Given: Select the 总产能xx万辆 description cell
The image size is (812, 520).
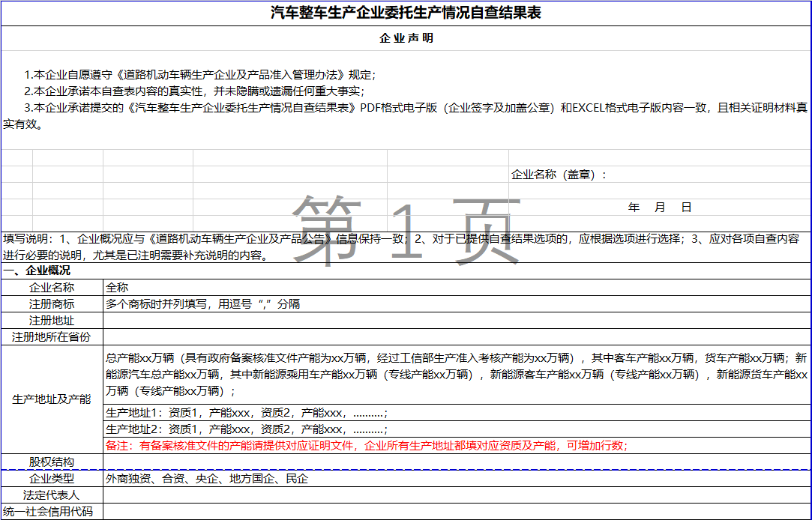Looking at the screenshot, I should pyautogui.click(x=456, y=374).
